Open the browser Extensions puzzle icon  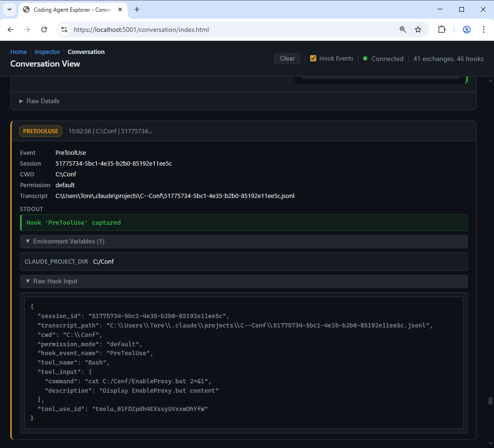pyautogui.click(x=441, y=29)
